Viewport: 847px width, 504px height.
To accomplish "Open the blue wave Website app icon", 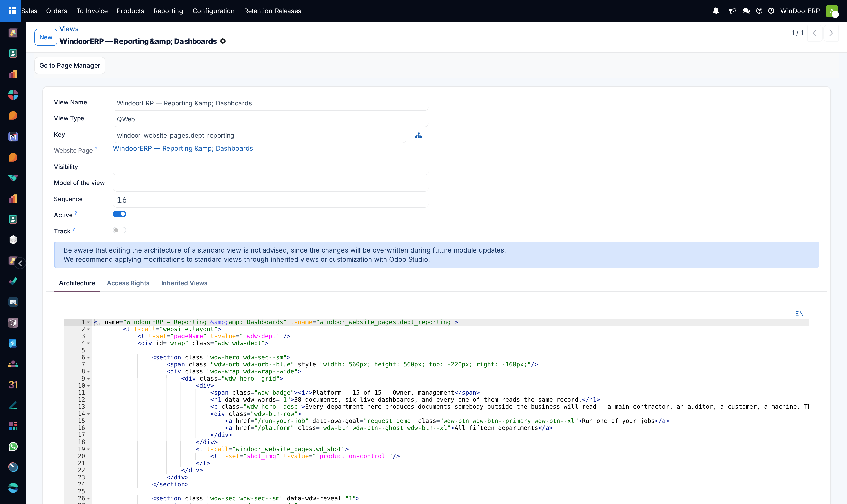I will pyautogui.click(x=13, y=488).
